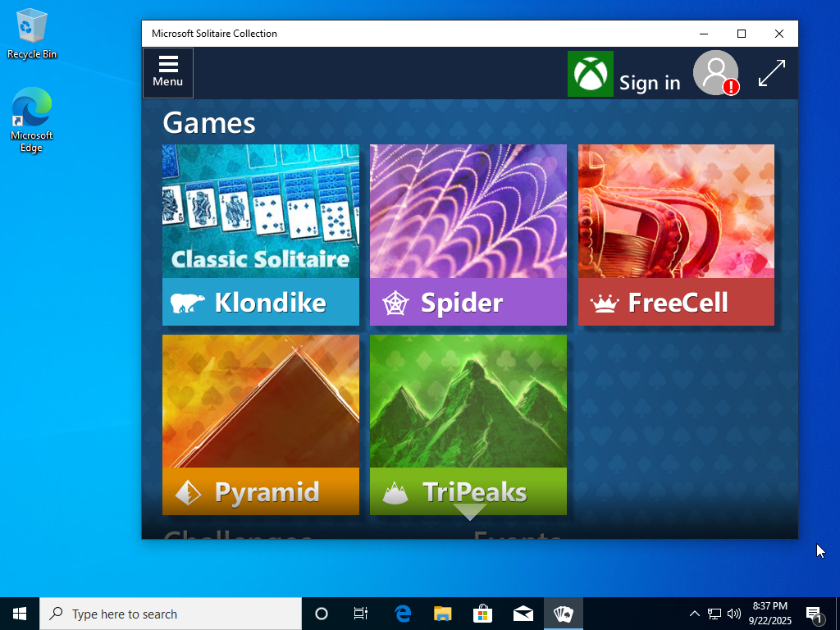This screenshot has width=840, height=630.
Task: Click the Spider web icon
Action: click(x=395, y=304)
